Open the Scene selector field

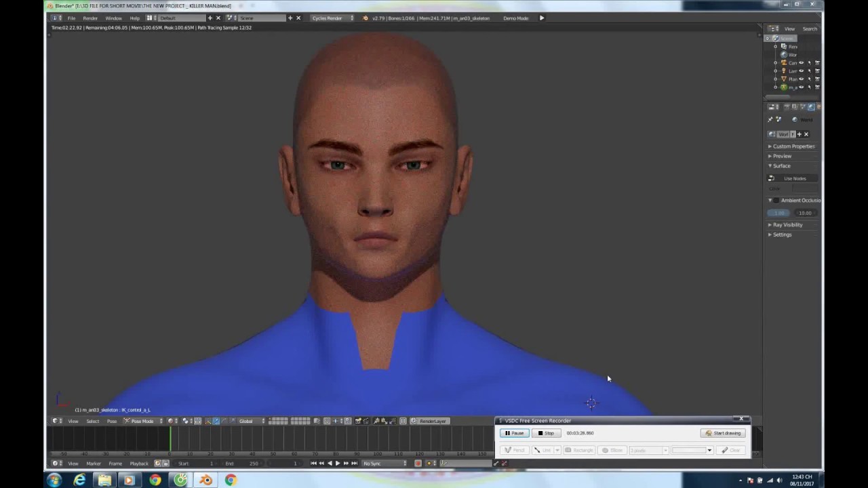pyautogui.click(x=261, y=18)
